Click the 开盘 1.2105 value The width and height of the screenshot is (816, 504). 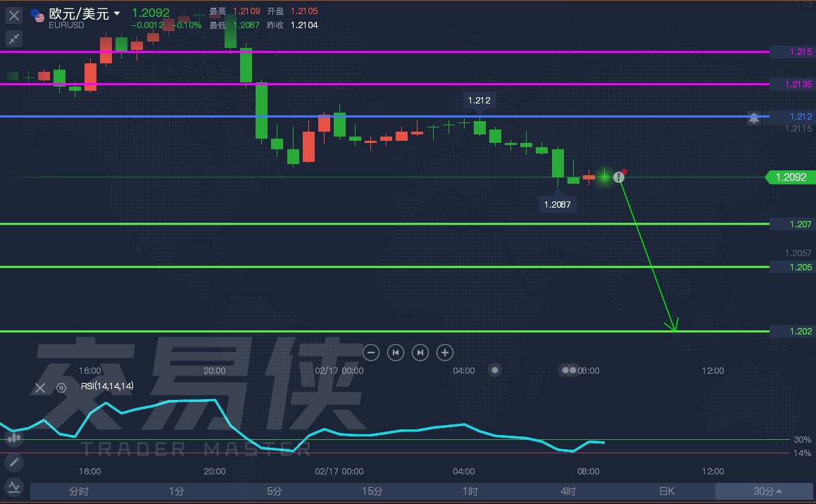coord(304,11)
